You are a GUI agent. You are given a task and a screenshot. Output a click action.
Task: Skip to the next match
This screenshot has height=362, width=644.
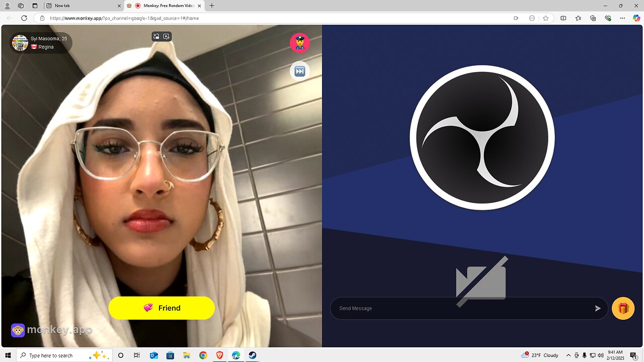click(299, 71)
